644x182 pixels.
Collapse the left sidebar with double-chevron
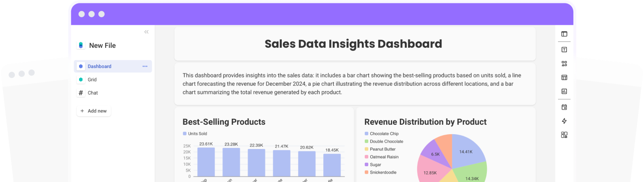[146, 32]
